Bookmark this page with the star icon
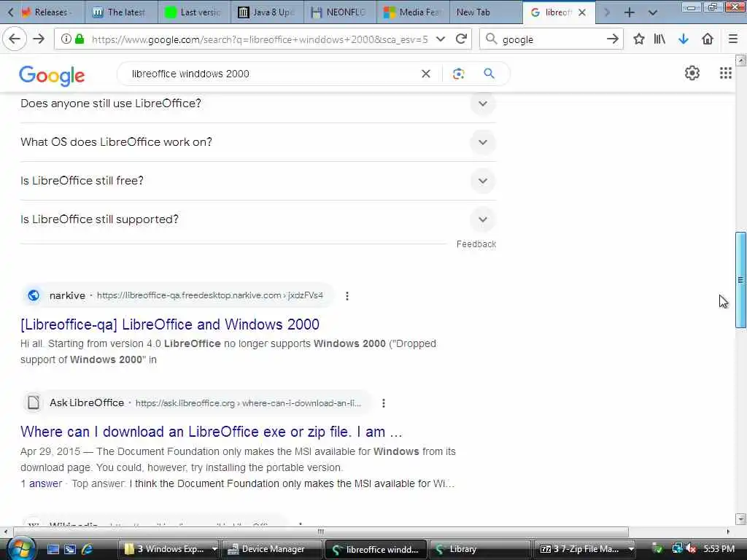The height and width of the screenshot is (560, 747). 639,39
